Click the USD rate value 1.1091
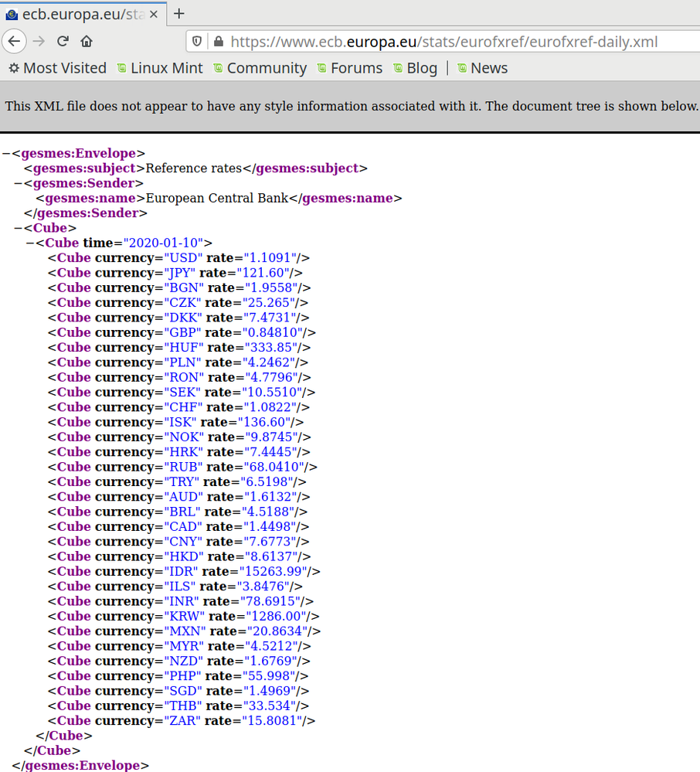This screenshot has height=772, width=700. coord(270,258)
